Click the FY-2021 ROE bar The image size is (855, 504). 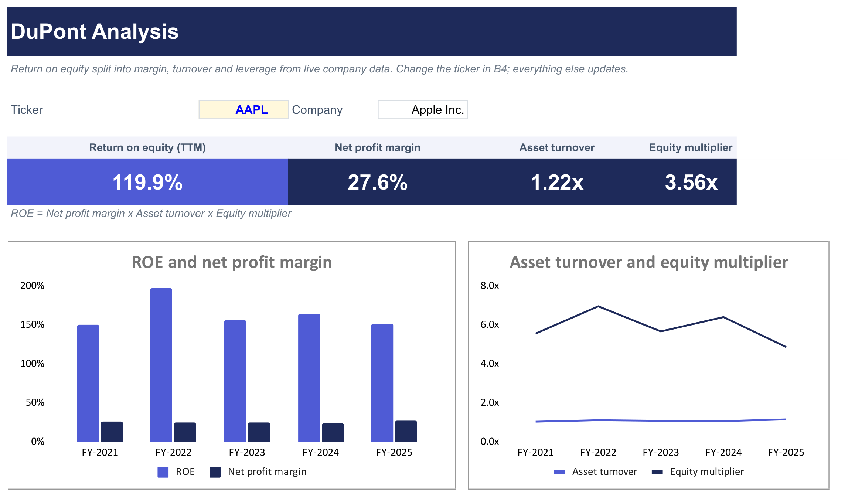pos(88,383)
